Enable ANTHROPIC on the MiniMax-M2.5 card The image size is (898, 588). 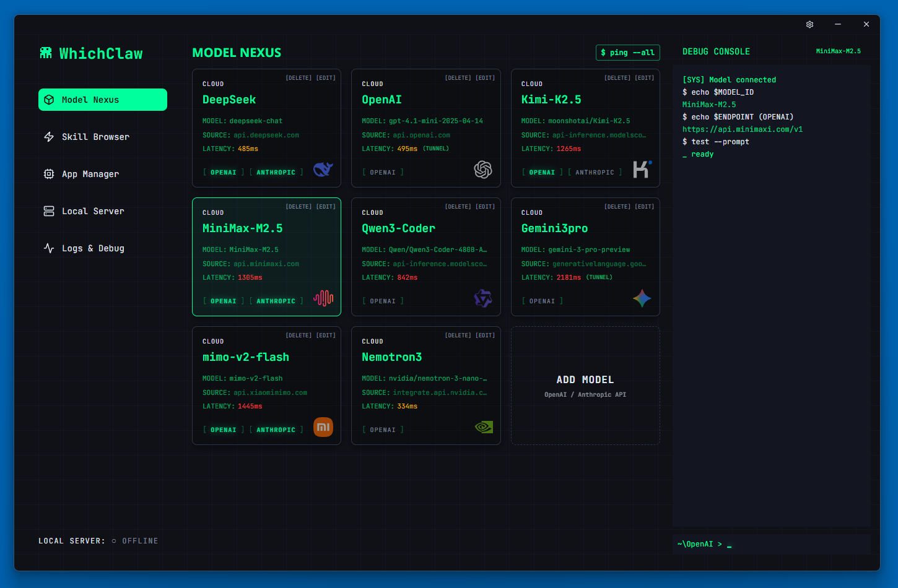point(275,301)
